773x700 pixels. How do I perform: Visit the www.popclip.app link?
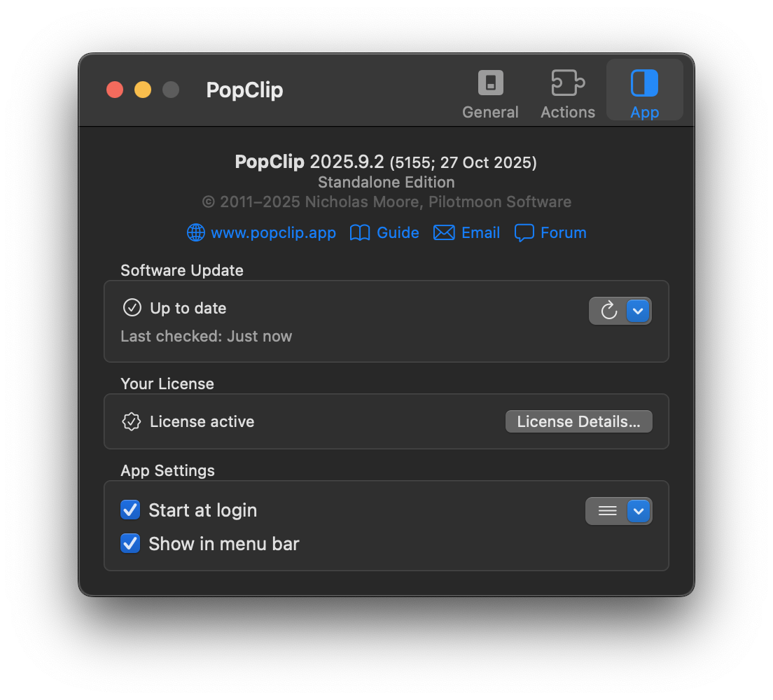[273, 233]
